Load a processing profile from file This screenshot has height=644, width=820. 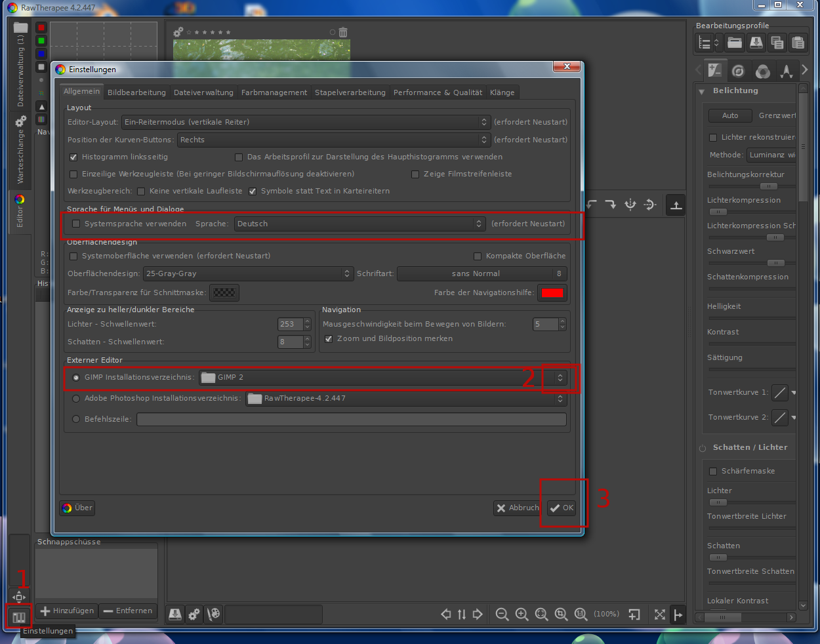735,43
